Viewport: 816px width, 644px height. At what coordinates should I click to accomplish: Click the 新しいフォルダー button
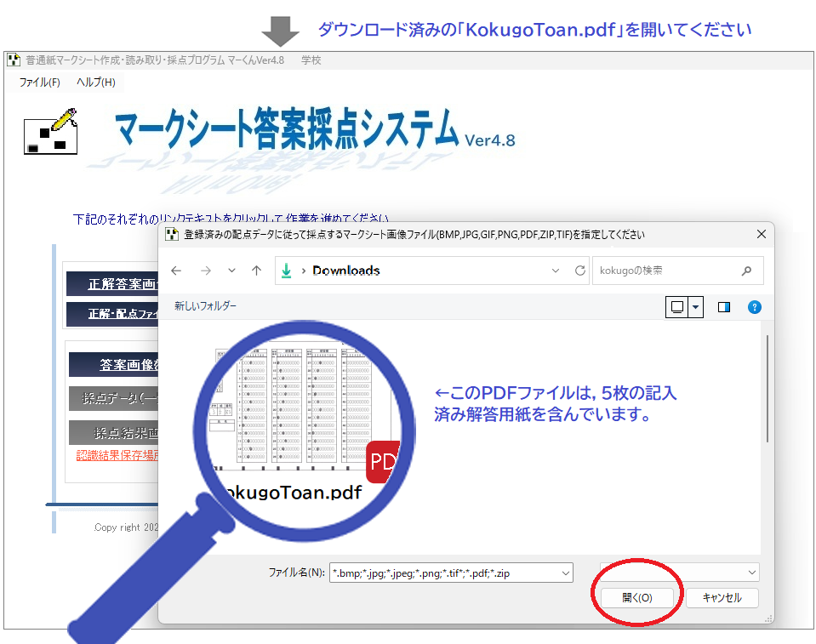205,305
